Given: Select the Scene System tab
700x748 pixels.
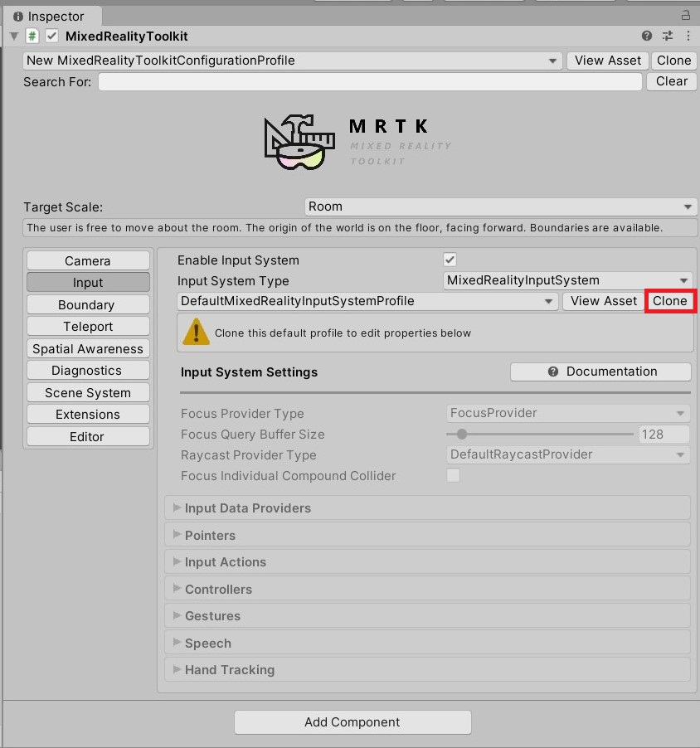Looking at the screenshot, I should tap(88, 392).
